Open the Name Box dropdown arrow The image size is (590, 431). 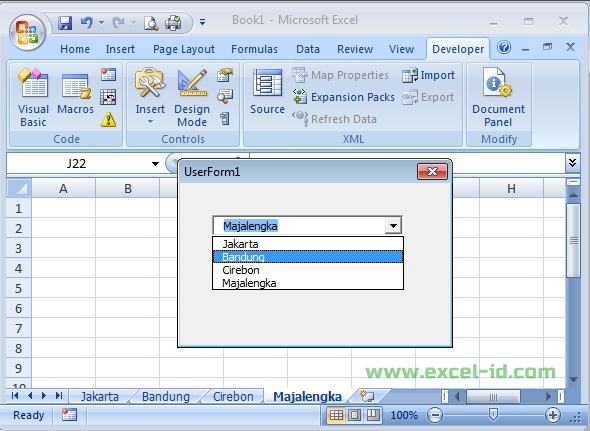tap(155, 163)
